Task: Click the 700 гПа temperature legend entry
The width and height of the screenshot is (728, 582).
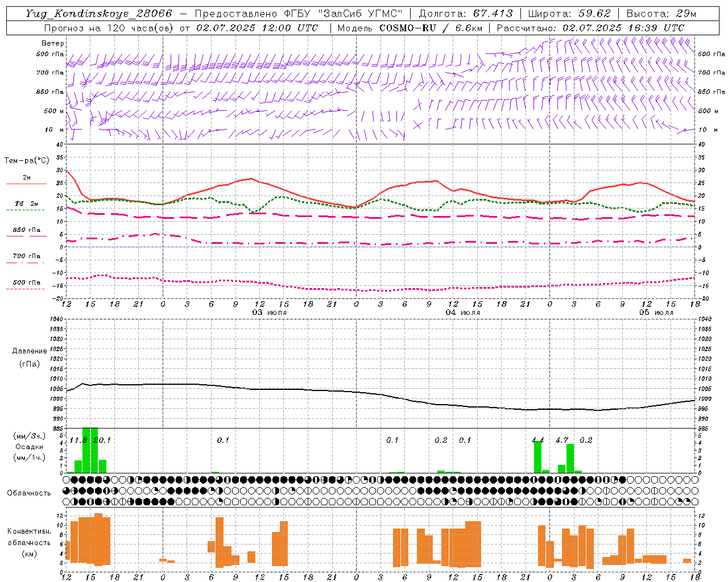Action: pos(27,256)
